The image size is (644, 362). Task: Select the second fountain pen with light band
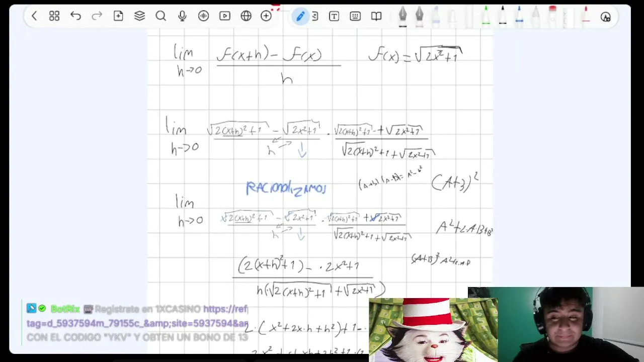[x=419, y=16]
